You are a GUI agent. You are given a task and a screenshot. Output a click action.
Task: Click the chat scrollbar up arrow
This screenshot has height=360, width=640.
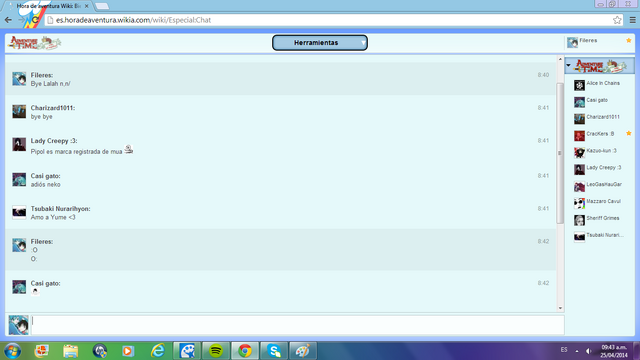coord(560,60)
